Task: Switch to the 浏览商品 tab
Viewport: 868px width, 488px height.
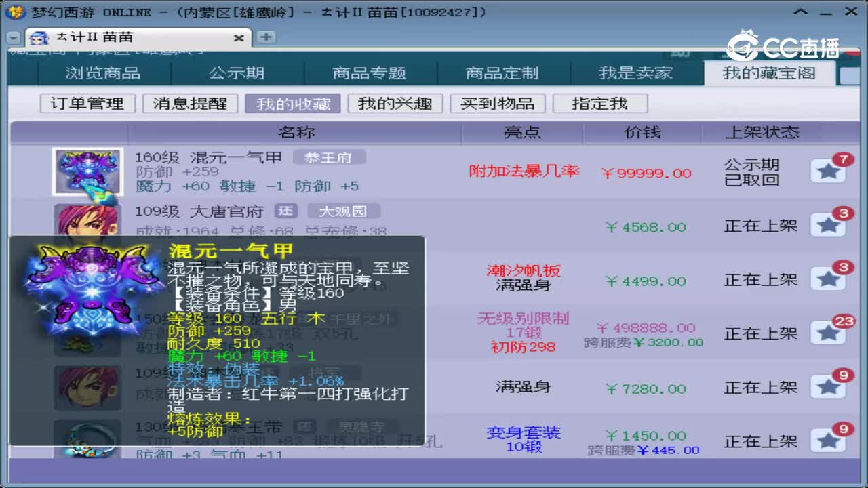Action: (x=103, y=73)
